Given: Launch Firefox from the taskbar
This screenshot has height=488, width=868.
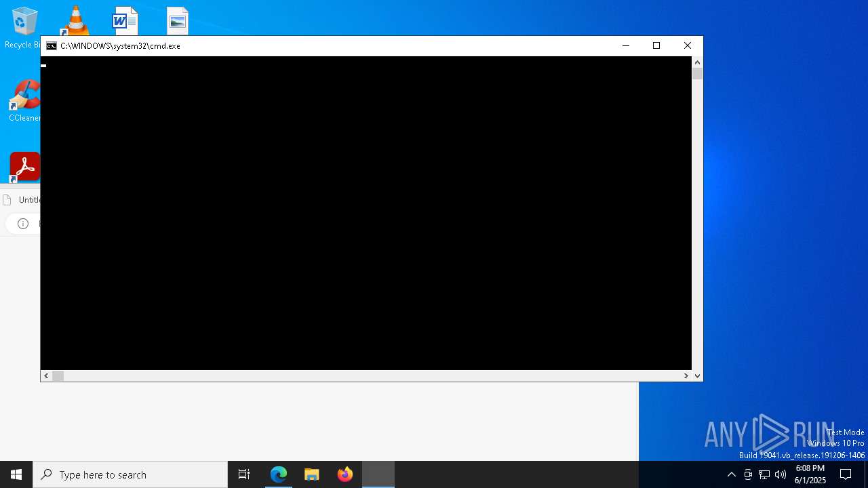Looking at the screenshot, I should [x=345, y=474].
